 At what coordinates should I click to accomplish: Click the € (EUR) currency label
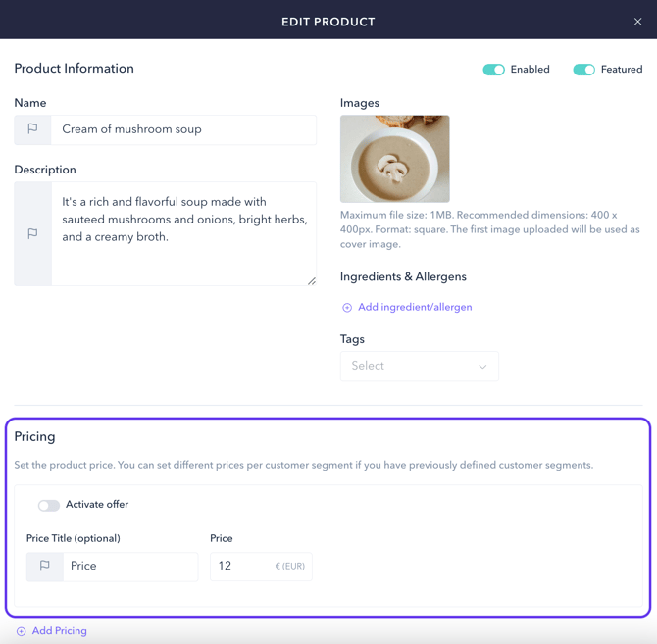(290, 567)
